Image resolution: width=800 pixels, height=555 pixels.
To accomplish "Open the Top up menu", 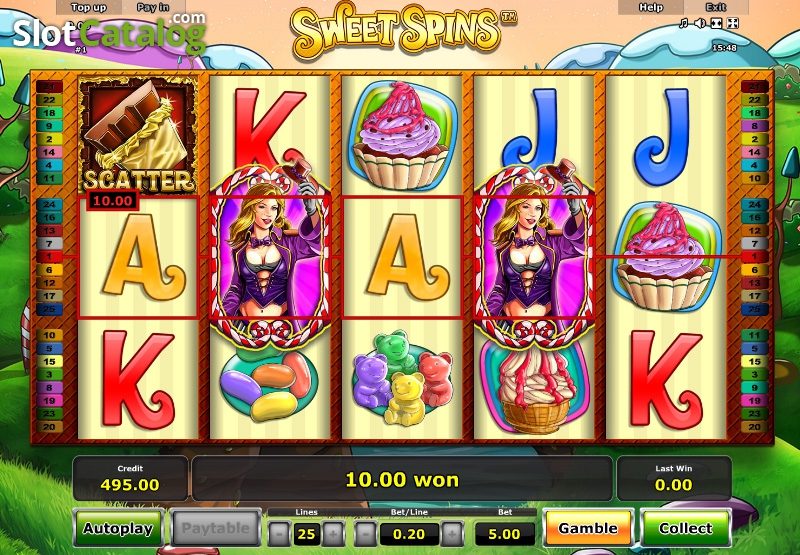I will tap(88, 7).
